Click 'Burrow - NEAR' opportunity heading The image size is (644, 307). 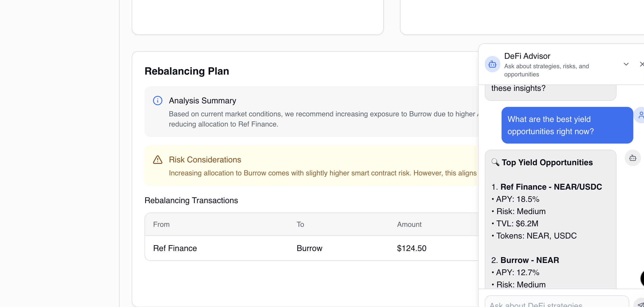[530, 260]
